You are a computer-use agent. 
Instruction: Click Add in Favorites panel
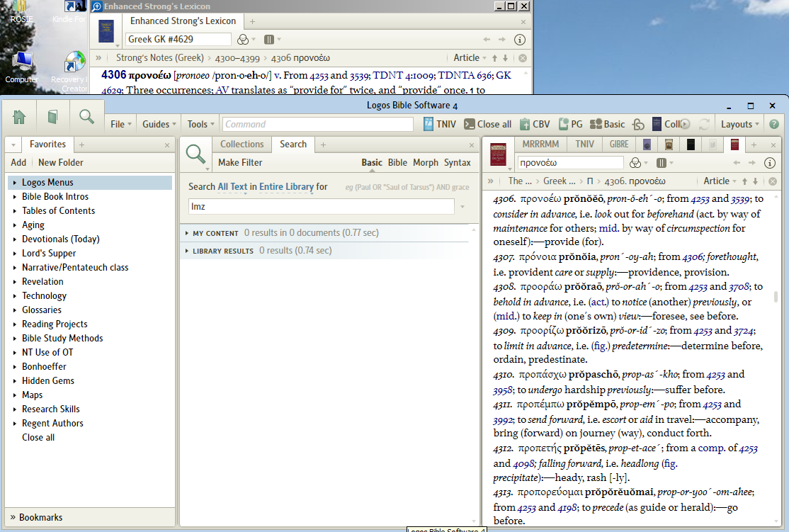click(18, 162)
